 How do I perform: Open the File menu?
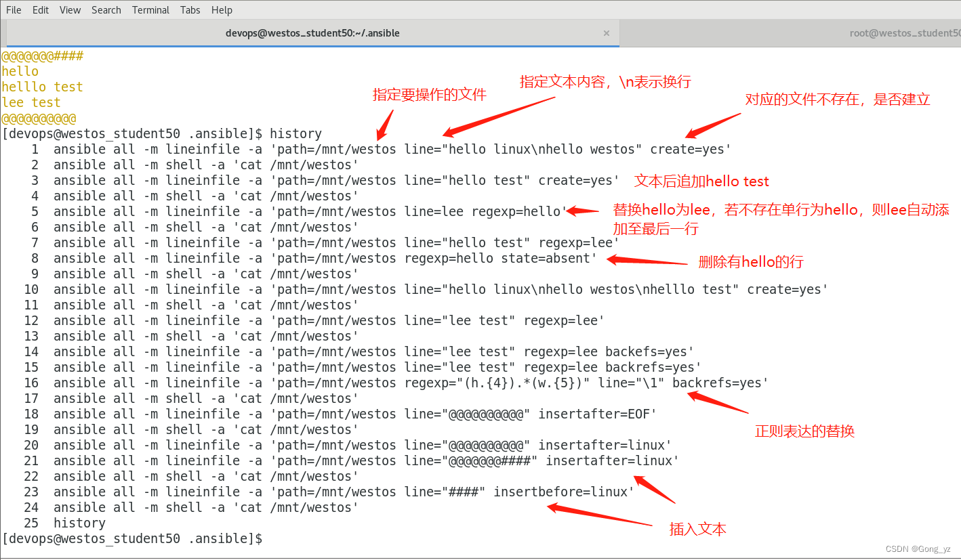14,9
